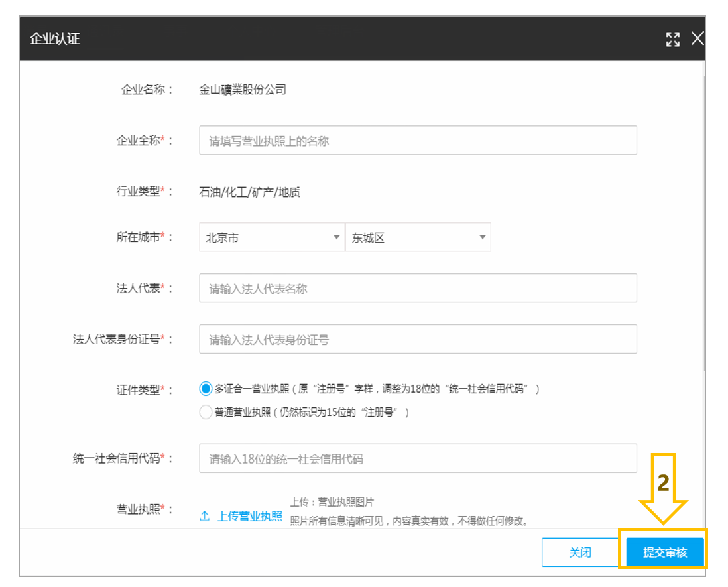This screenshot has height=587, width=728.
Task: Open the 东城区 district dropdown
Action: pos(418,237)
